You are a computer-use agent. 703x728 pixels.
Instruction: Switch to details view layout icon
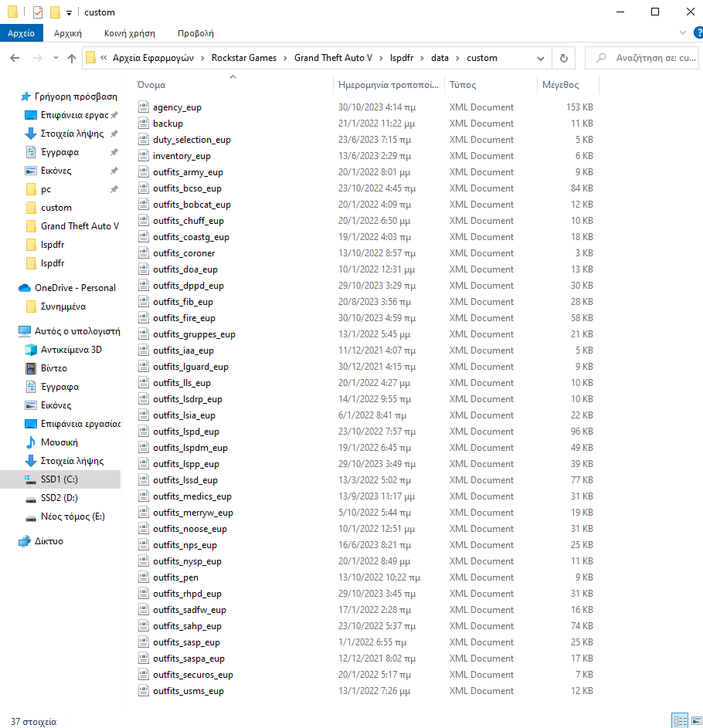tap(680, 720)
